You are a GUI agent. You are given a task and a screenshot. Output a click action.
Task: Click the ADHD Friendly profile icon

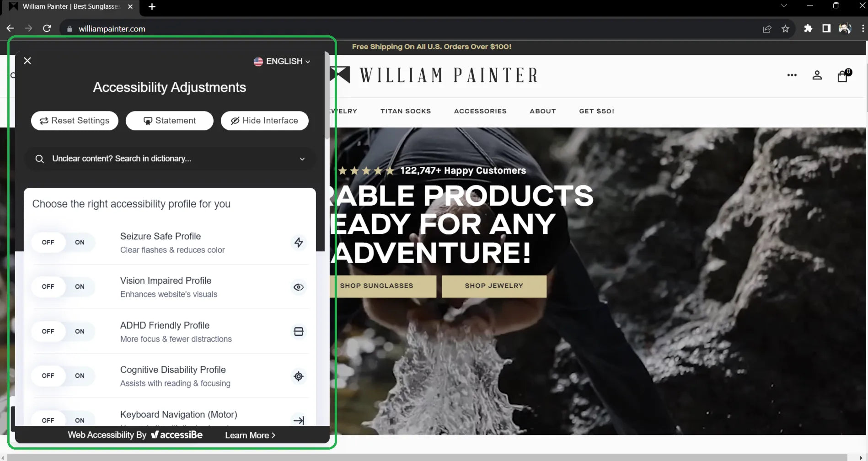299,331
